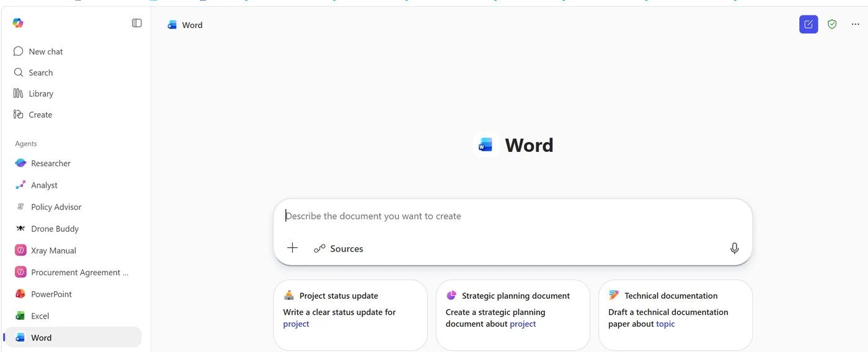The width and height of the screenshot is (868, 352).
Task: Click the Excel icon in sidebar
Action: tap(20, 315)
